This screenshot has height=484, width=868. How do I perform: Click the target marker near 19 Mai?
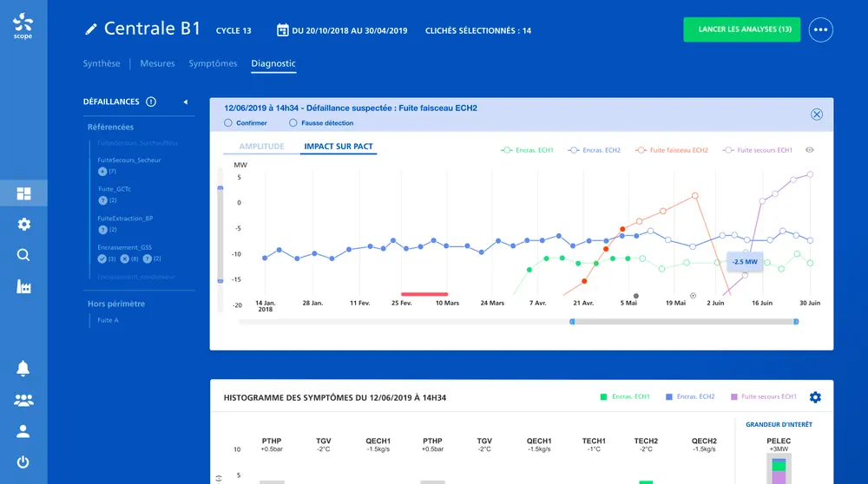tap(693, 296)
